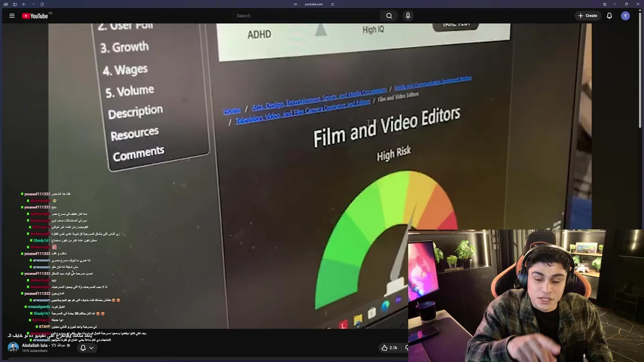This screenshot has width=644, height=362.
Task: Select the youtube.com address text
Action: (313, 4)
